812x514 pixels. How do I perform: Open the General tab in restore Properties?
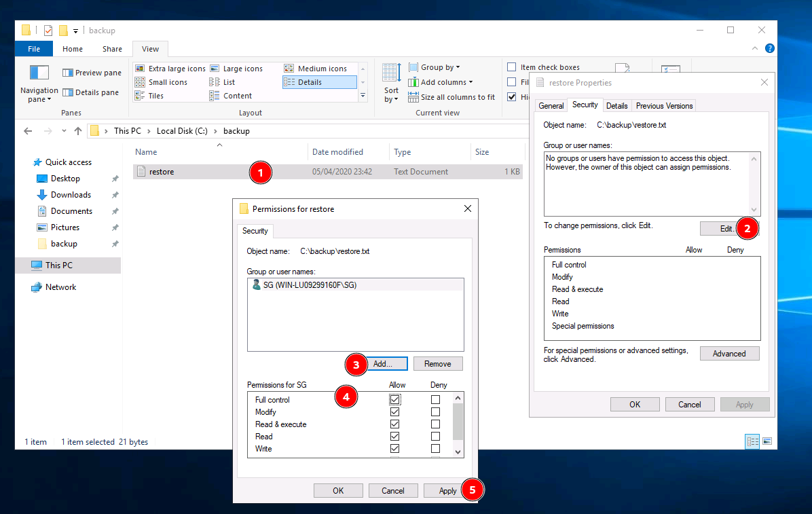click(551, 106)
